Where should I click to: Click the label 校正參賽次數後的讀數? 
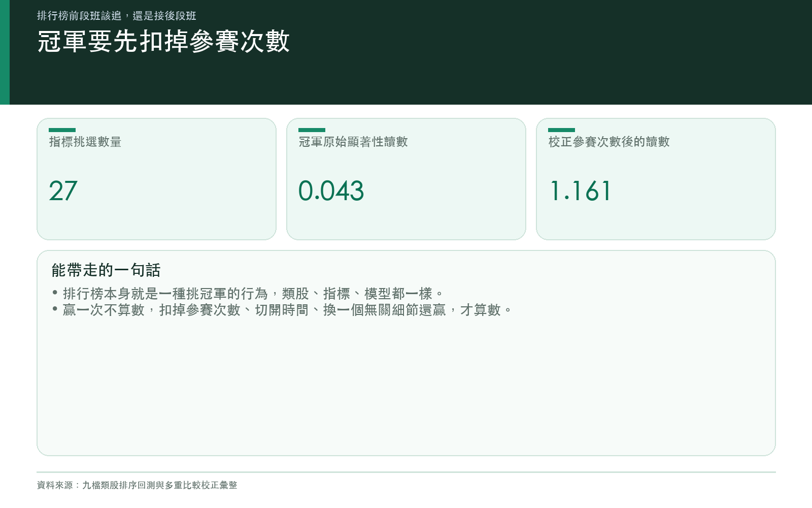coord(609,142)
